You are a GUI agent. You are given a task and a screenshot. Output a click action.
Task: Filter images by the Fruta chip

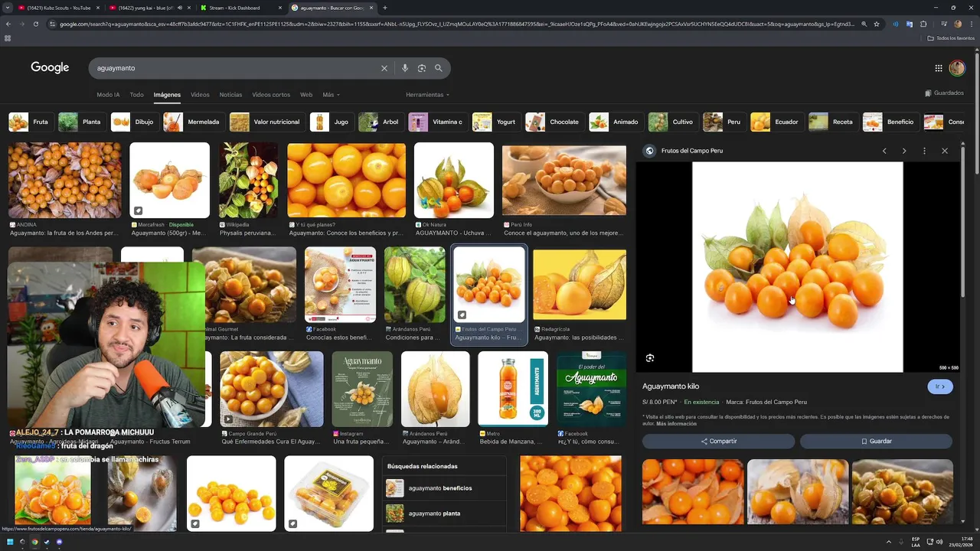[x=31, y=122]
